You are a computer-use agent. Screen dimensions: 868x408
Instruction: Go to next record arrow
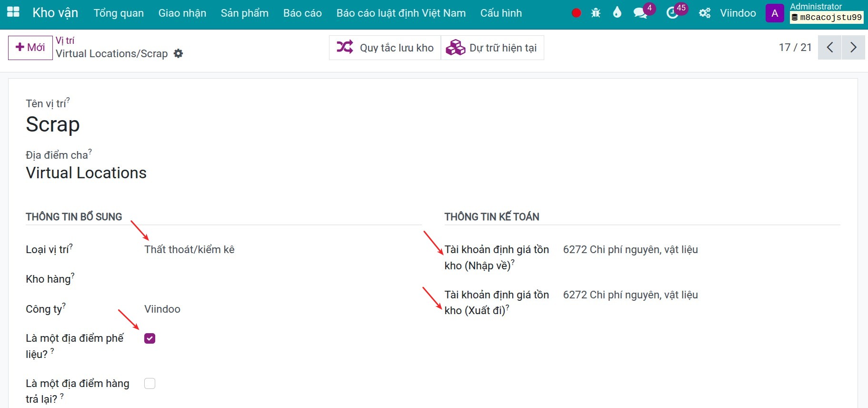click(x=853, y=47)
